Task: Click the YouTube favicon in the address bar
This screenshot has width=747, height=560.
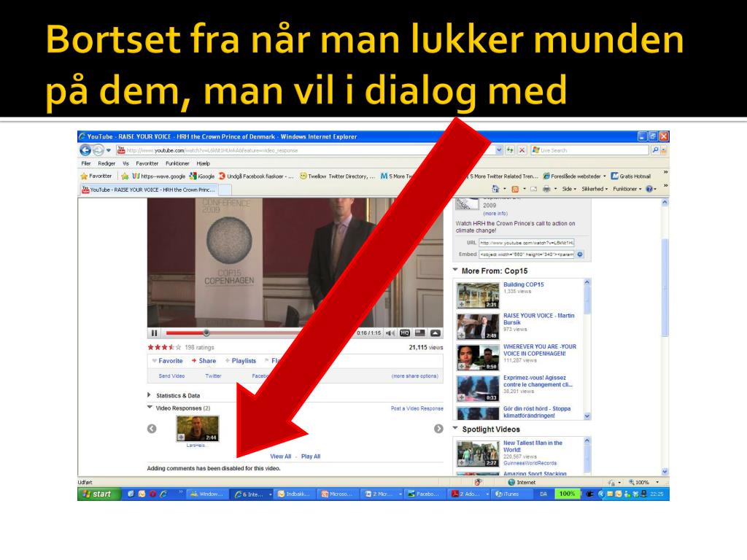Action: (x=121, y=150)
